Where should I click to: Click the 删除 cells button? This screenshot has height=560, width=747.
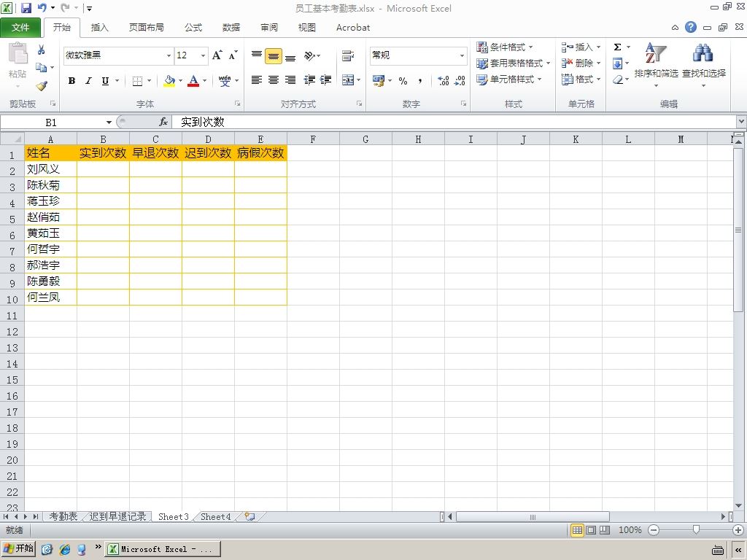[581, 63]
